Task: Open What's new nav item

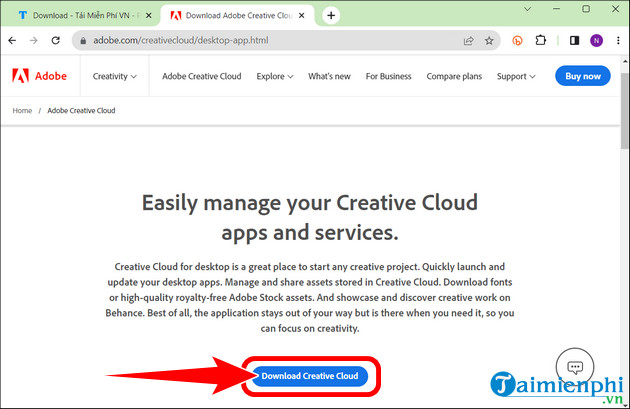Action: [x=329, y=76]
